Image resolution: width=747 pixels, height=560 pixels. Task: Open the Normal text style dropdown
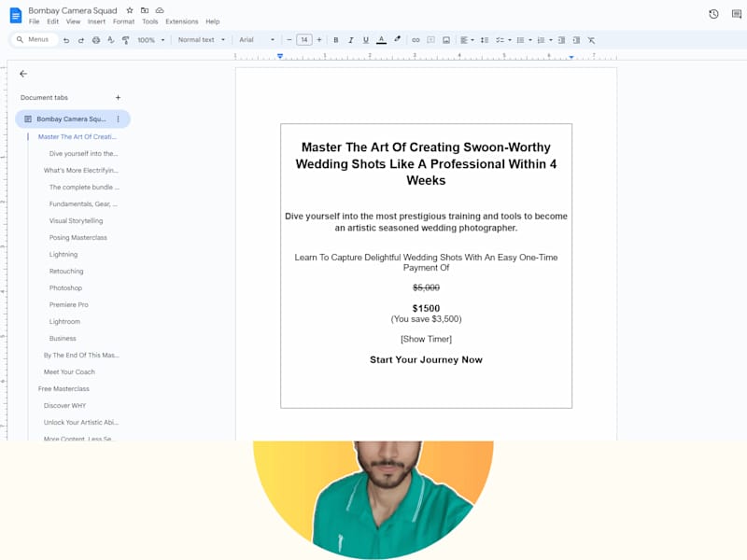pyautogui.click(x=201, y=40)
